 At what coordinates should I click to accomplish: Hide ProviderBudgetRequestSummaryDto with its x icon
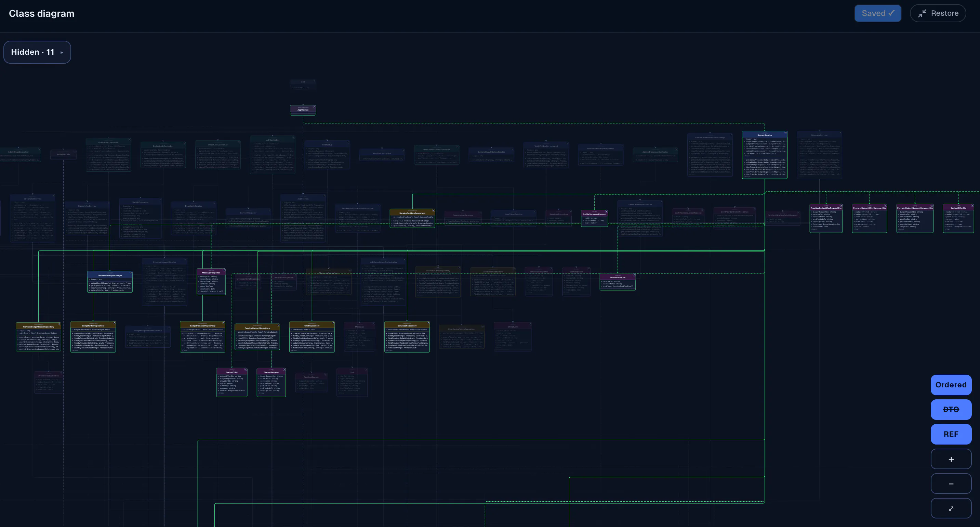pyautogui.click(x=932, y=206)
